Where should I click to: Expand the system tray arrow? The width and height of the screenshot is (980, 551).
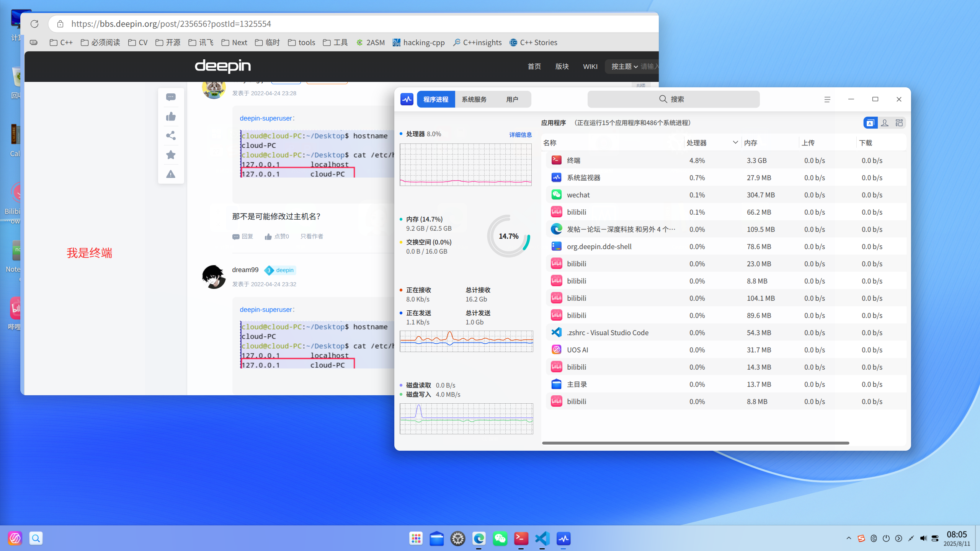849,538
